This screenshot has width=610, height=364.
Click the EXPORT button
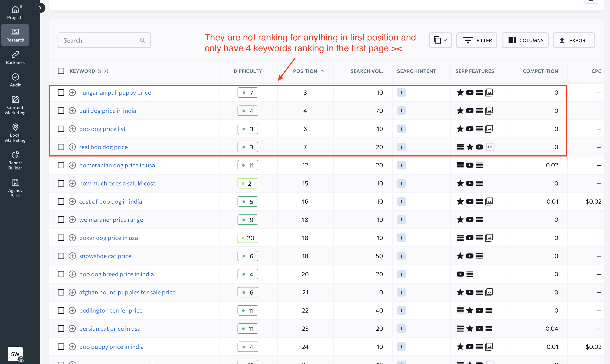(574, 40)
